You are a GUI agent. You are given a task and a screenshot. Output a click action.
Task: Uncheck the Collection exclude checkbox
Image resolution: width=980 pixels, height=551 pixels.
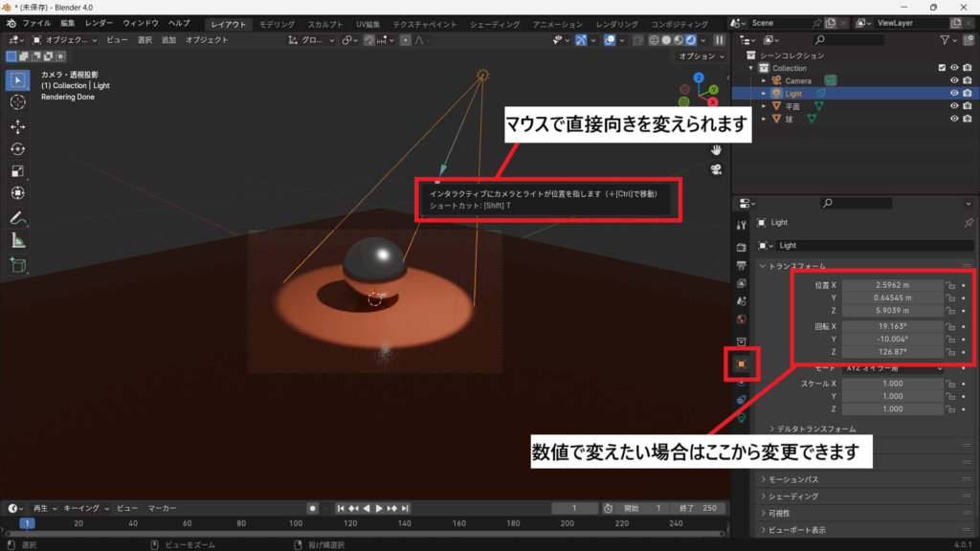coord(943,68)
